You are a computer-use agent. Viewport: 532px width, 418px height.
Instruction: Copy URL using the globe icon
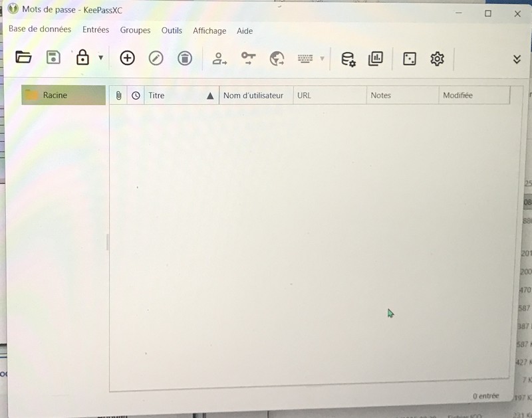(277, 59)
